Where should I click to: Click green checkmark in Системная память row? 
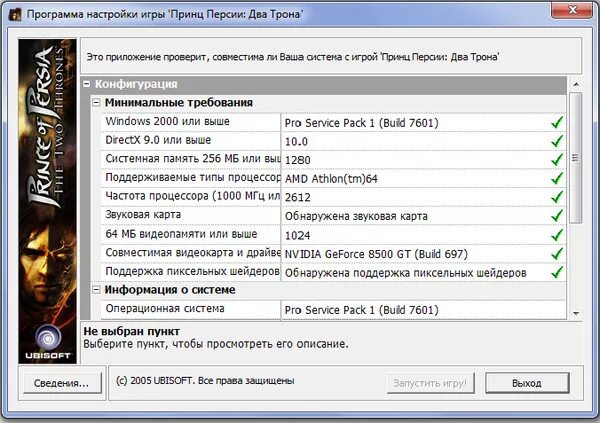(x=557, y=160)
